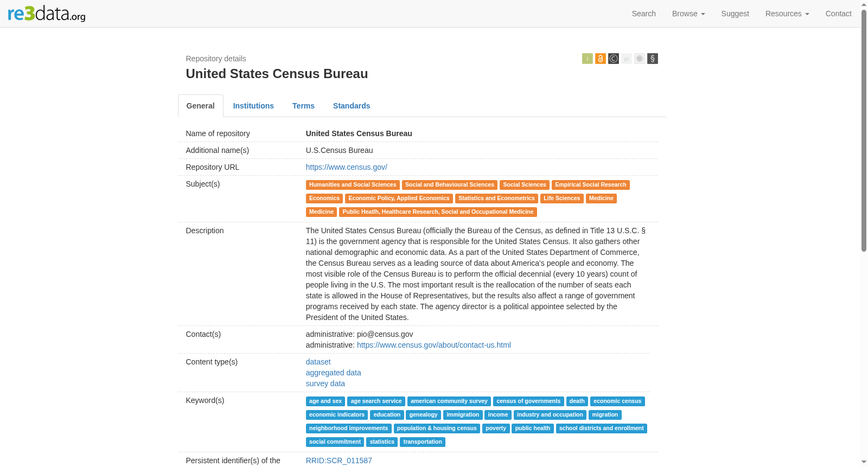Click the Public Health, Healthcare Research tag

[x=438, y=212]
